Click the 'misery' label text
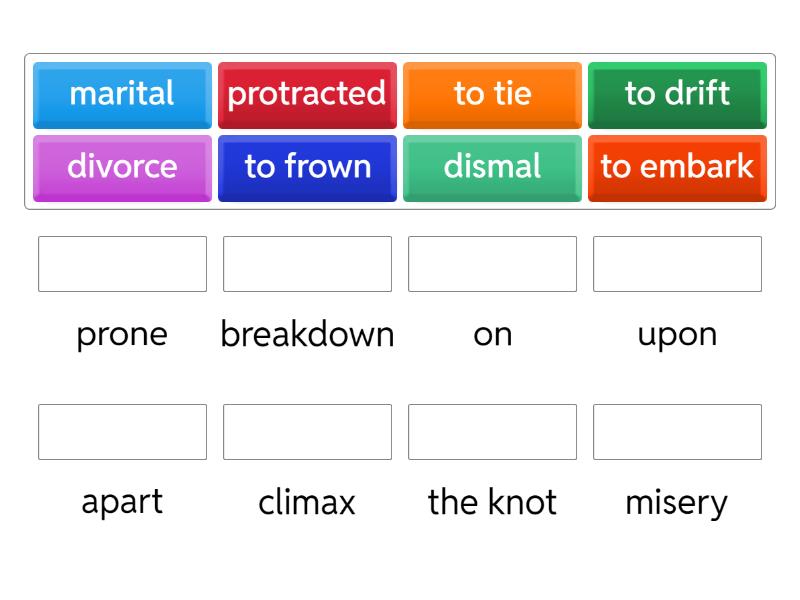 click(677, 502)
